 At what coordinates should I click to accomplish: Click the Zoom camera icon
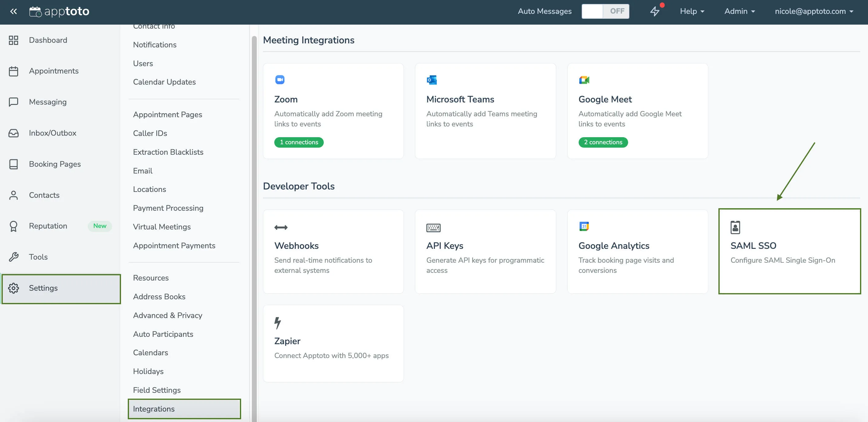point(280,80)
